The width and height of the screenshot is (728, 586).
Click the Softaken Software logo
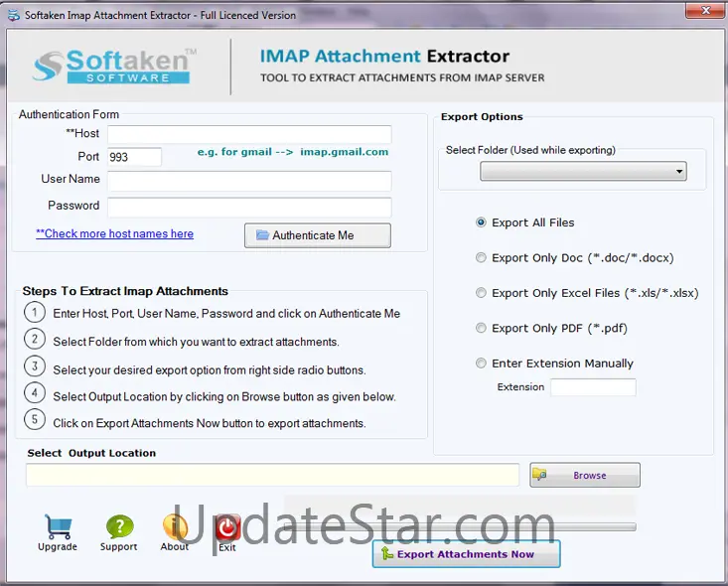pos(114,66)
